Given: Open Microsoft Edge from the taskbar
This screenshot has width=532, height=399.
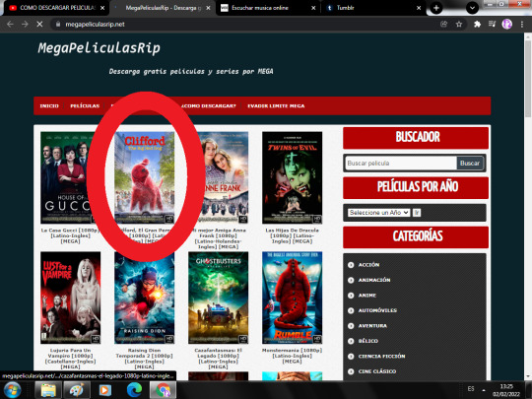Looking at the screenshot, I should click(134, 390).
